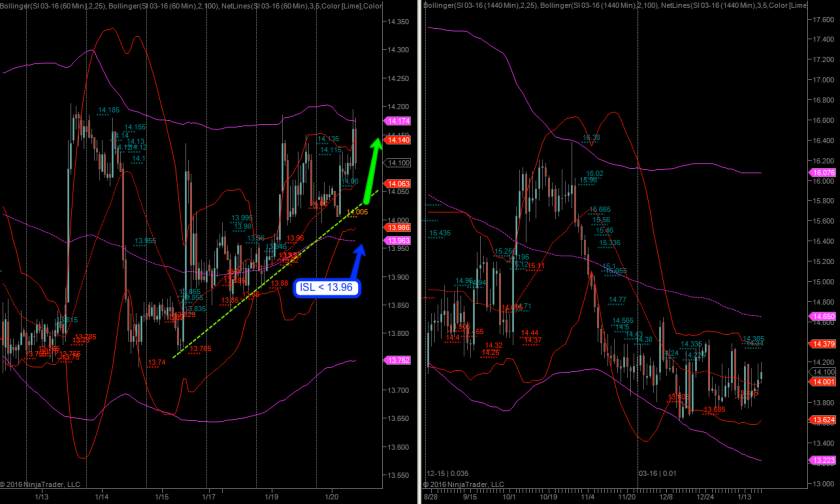Click the 13.550 price axis label
The image size is (840, 504).
point(398,476)
